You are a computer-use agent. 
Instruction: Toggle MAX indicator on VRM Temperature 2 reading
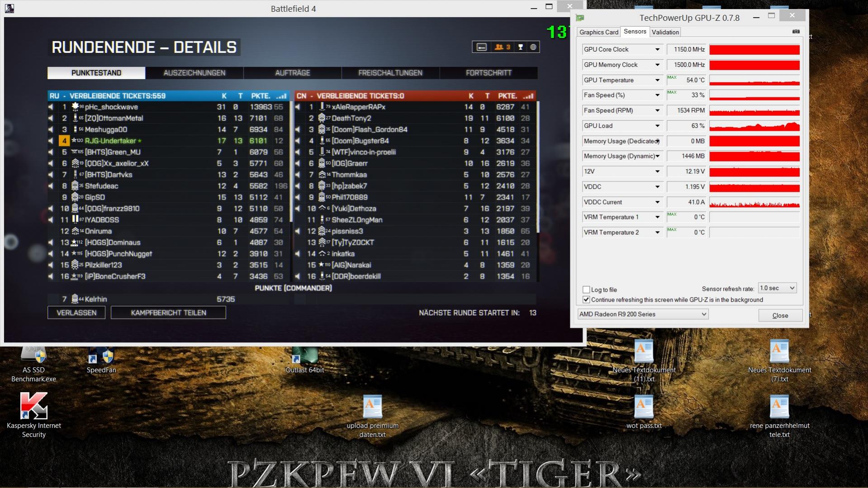pyautogui.click(x=672, y=230)
